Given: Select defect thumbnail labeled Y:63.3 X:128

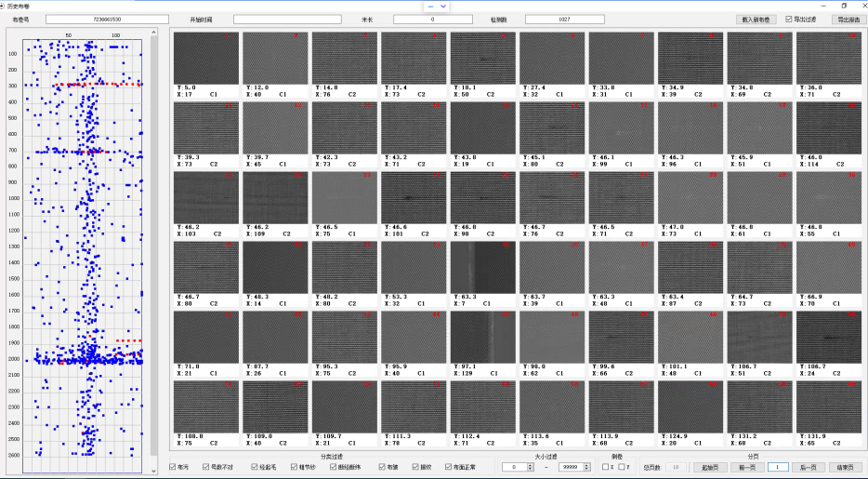Looking at the screenshot, I should coord(482,267).
